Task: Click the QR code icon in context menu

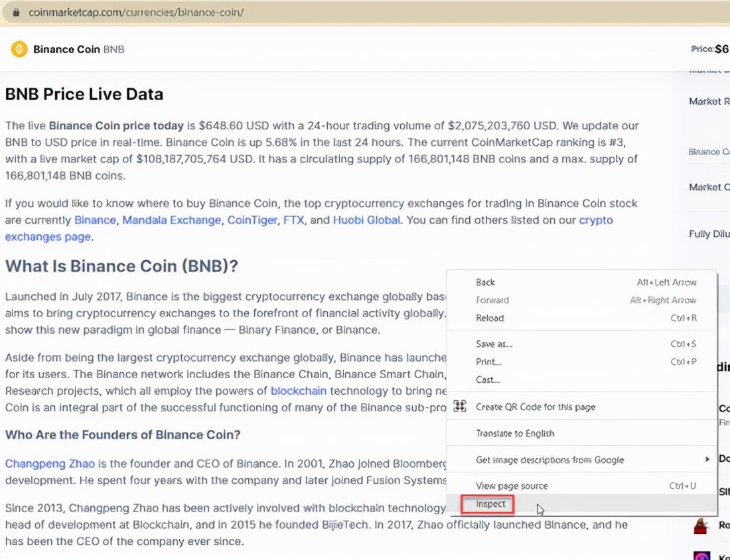Action: point(460,406)
